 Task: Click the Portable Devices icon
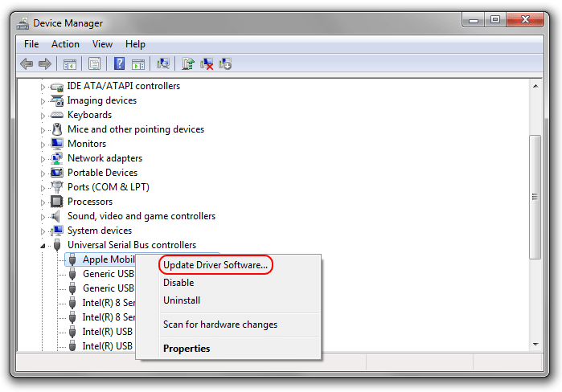(57, 173)
